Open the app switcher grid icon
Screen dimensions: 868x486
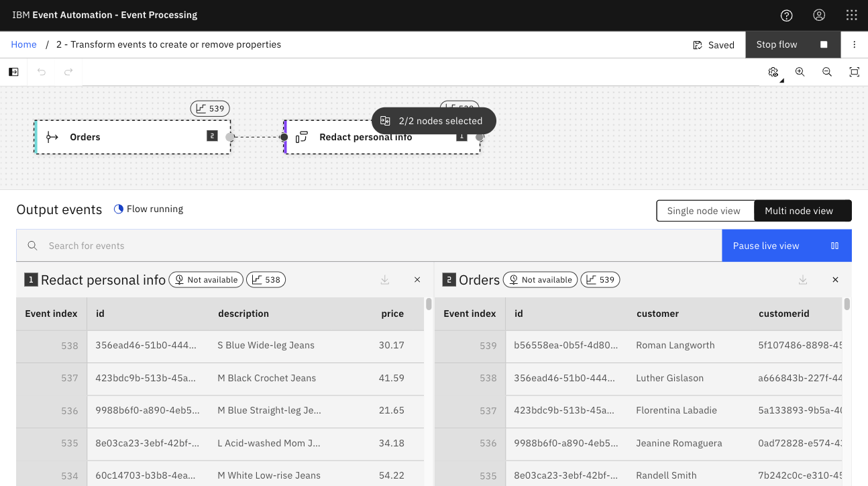click(851, 15)
